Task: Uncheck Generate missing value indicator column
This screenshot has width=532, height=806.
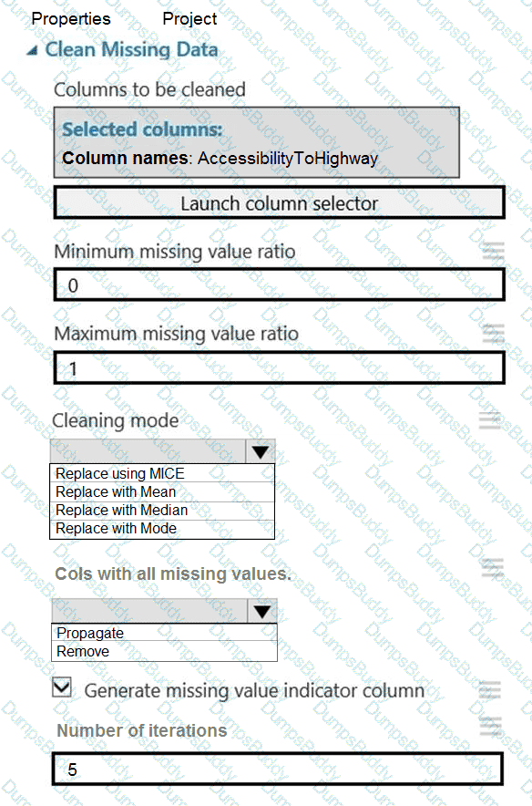Action: 61,687
